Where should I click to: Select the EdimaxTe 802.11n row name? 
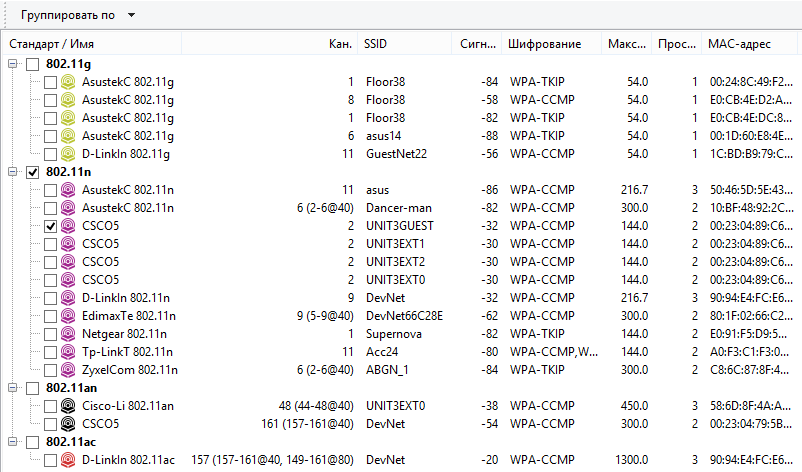coord(129,316)
